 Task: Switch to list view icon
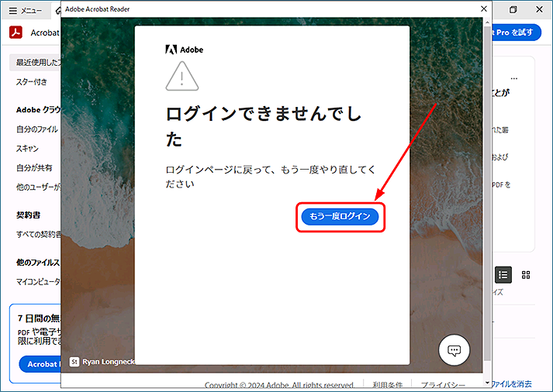click(503, 275)
